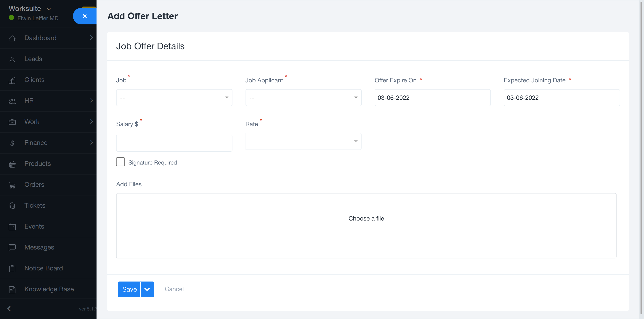The image size is (644, 319).
Task: Click the Salary input field
Action: [174, 143]
